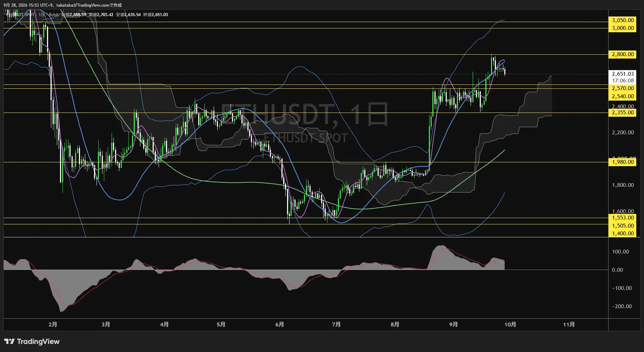The width and height of the screenshot is (644, 352).
Task: Click the 8月 time axis label
Action: [395, 325]
